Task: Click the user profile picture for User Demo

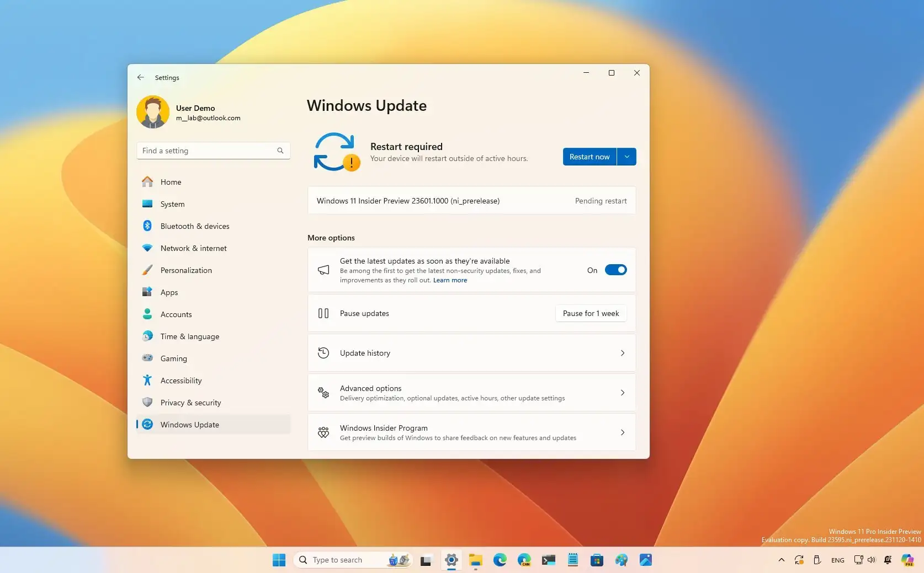Action: [x=153, y=112]
